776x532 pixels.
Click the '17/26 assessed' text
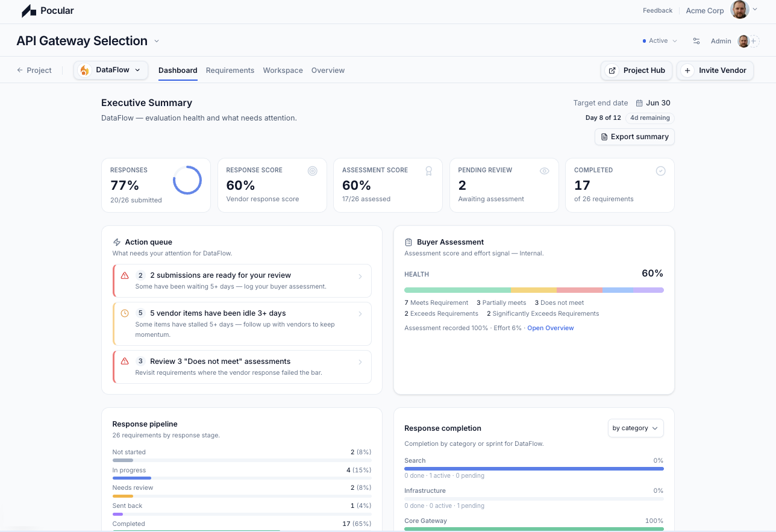pos(366,199)
